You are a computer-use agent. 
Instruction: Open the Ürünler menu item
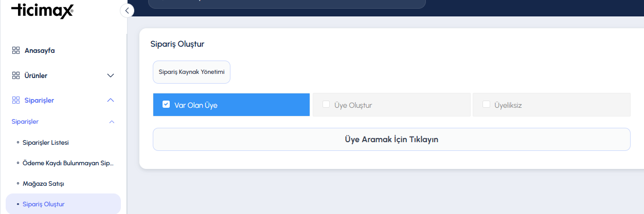click(36, 75)
